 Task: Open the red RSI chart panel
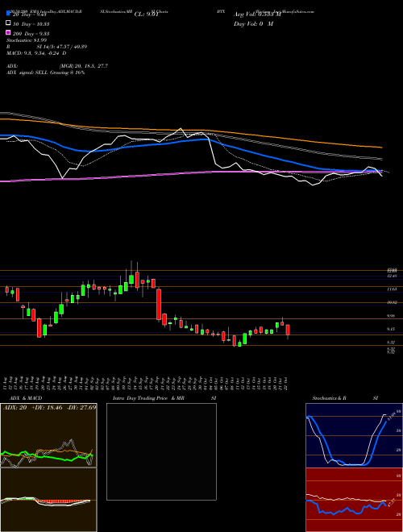pos(354,500)
